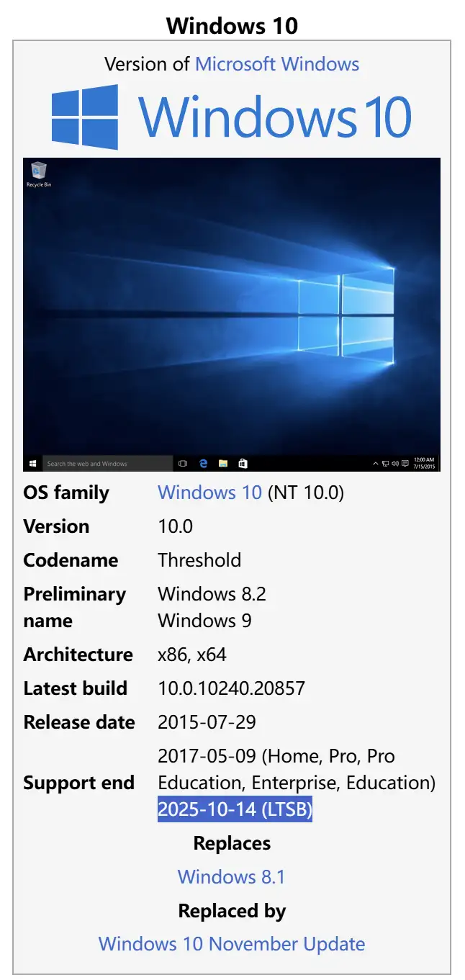This screenshot has height=980, width=465.
Task: Click the 'Codename' row label
Action: coord(71,560)
